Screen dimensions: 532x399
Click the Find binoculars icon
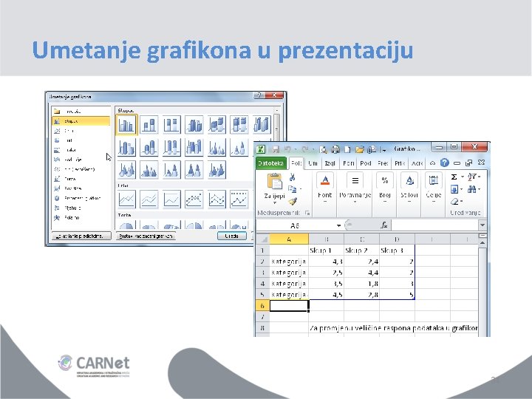[471, 189]
